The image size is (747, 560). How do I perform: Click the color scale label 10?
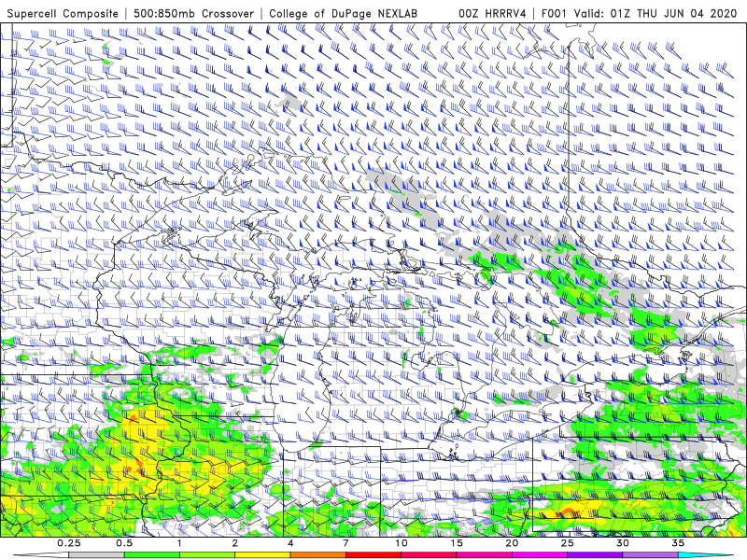tap(402, 543)
